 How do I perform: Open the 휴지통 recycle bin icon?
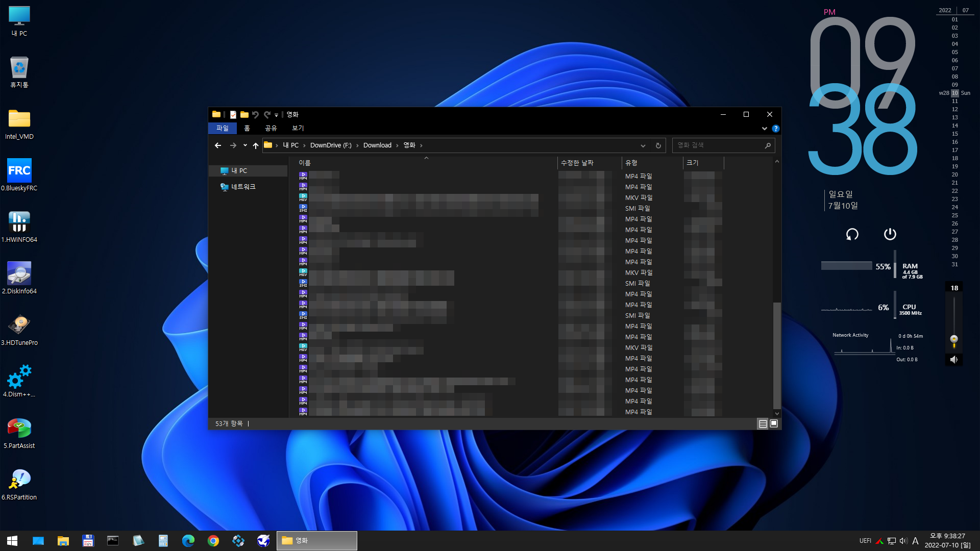(x=19, y=72)
